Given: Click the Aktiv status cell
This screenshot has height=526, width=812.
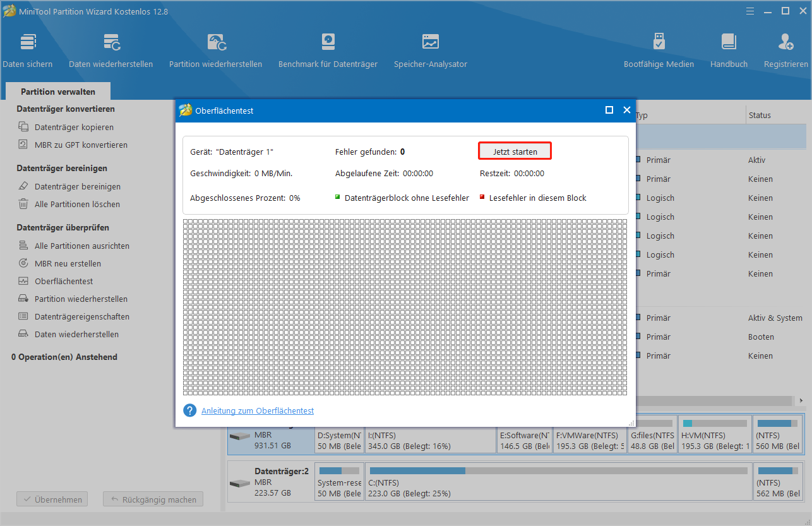Looking at the screenshot, I should coord(758,160).
